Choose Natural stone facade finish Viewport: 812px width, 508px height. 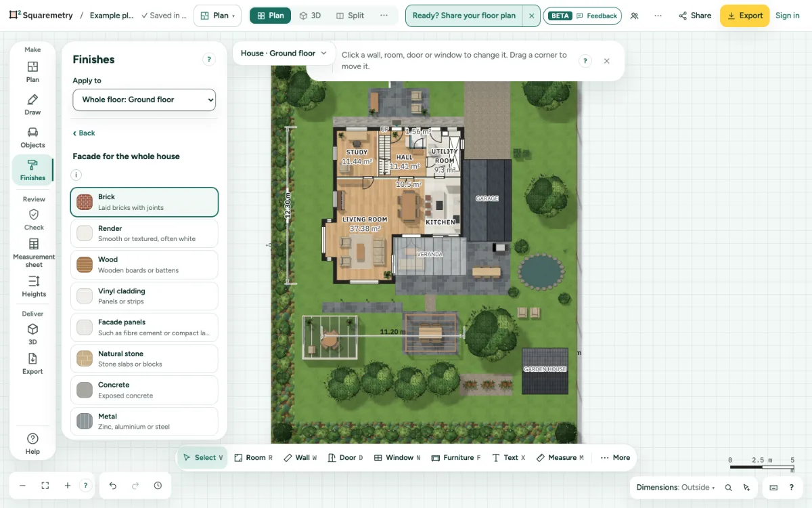tap(144, 358)
